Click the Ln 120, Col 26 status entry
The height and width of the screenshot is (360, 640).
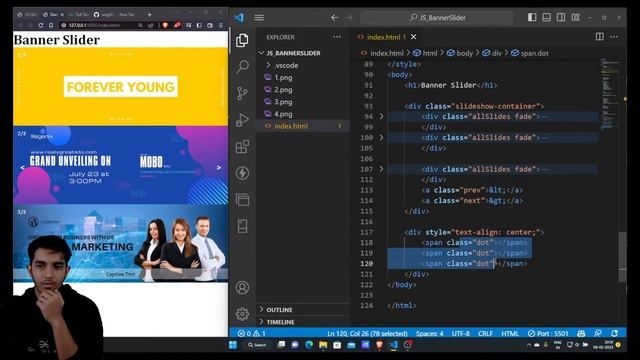click(x=367, y=333)
